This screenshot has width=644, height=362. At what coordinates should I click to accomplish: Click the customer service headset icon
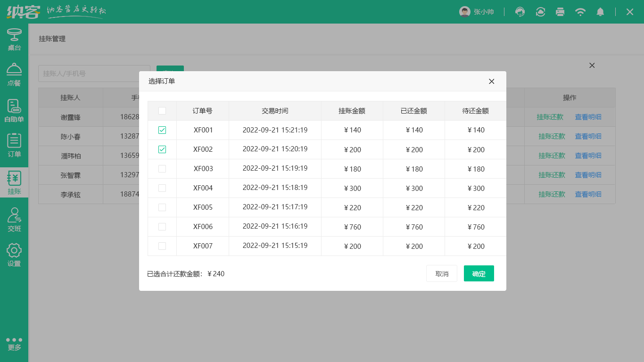(520, 12)
